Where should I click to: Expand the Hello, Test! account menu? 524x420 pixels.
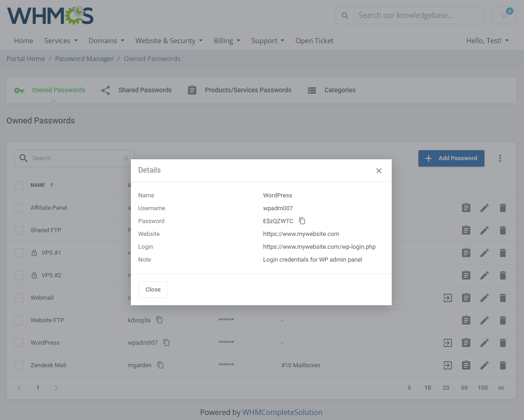tap(487, 41)
